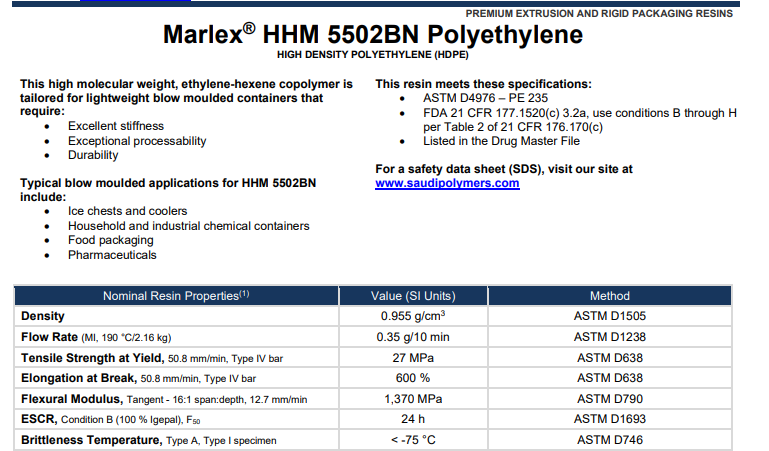Click the Excellent stiffness bullet
This screenshot has height=451, width=769.
pos(116,126)
